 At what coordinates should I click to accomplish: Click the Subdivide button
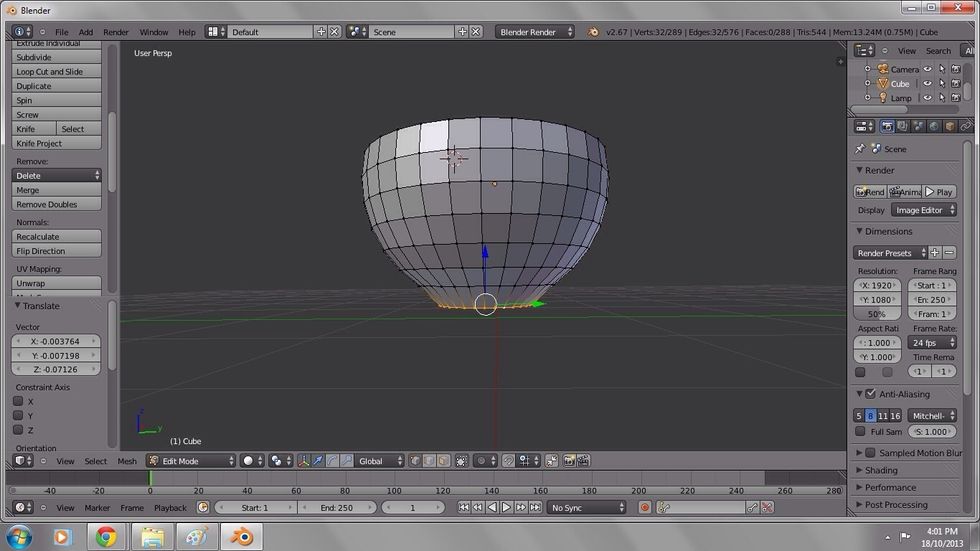[56, 57]
